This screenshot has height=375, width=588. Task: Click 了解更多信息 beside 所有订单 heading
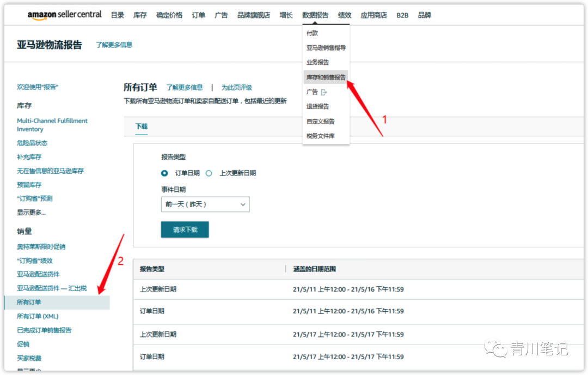click(185, 87)
